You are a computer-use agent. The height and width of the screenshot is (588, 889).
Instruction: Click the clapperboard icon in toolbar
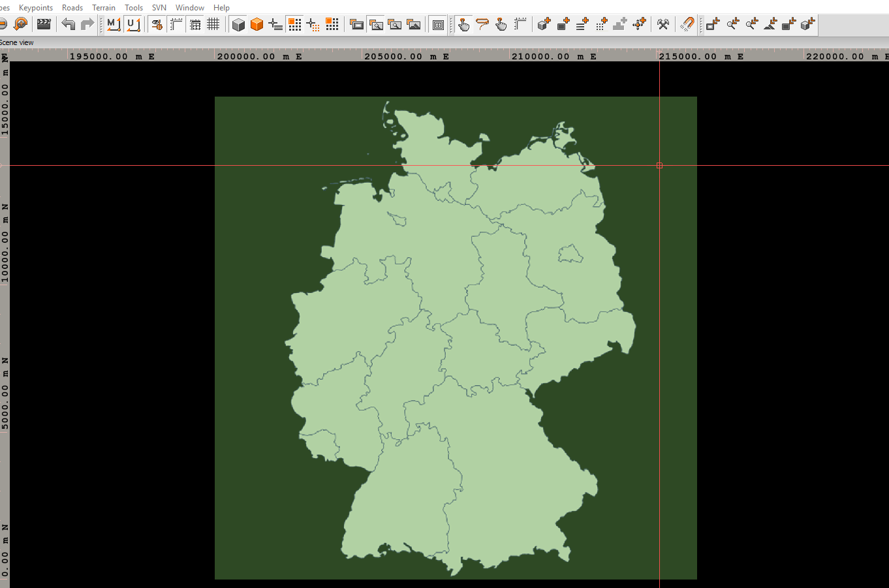(x=44, y=24)
